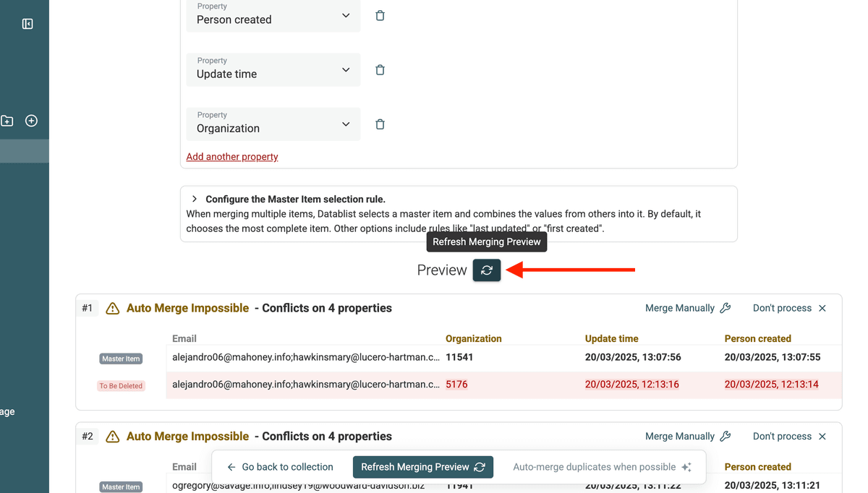Select Don't process for group #1

(790, 308)
